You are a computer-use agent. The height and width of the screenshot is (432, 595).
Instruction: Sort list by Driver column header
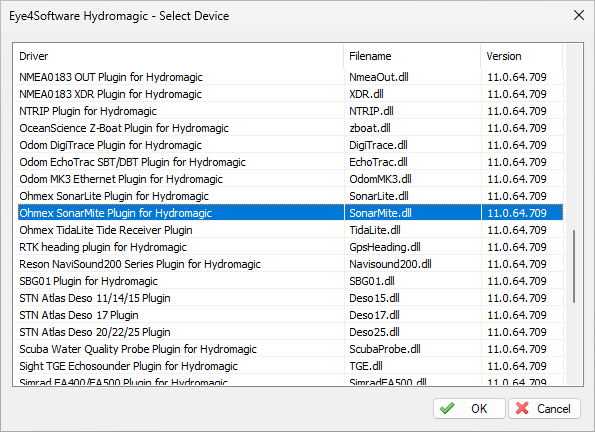178,56
